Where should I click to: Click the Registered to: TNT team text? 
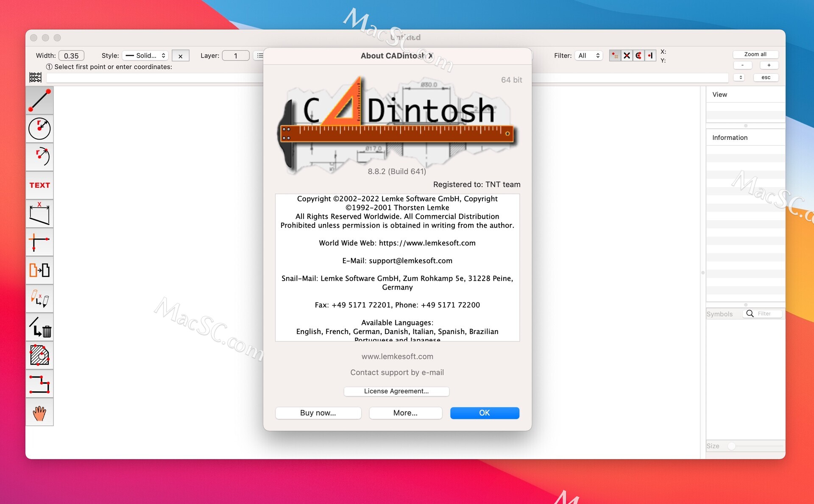pyautogui.click(x=477, y=184)
